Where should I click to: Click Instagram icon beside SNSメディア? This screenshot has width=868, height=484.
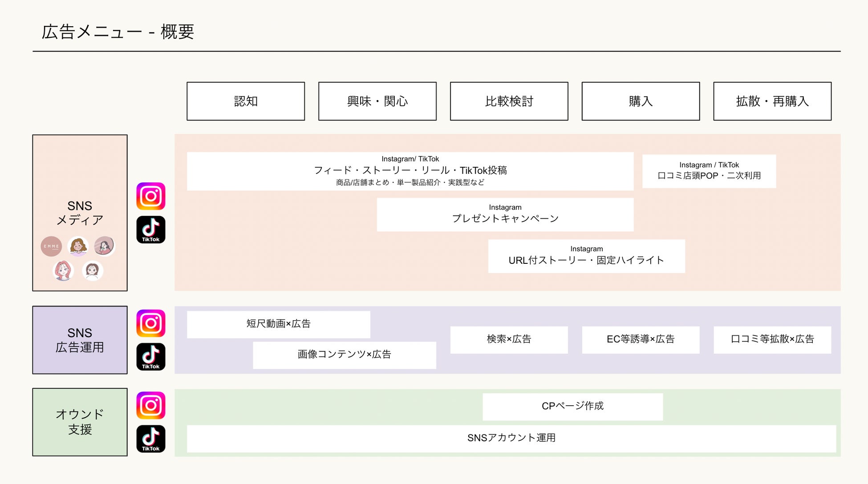click(151, 196)
